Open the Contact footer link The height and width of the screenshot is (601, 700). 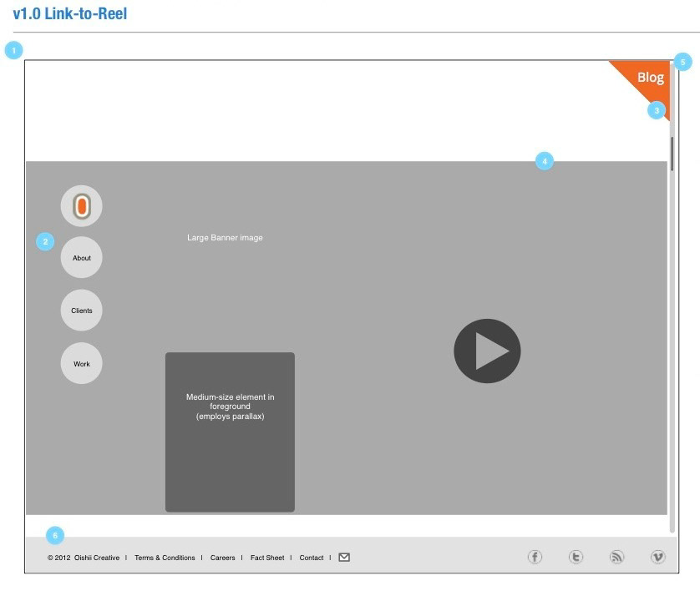[x=312, y=558]
